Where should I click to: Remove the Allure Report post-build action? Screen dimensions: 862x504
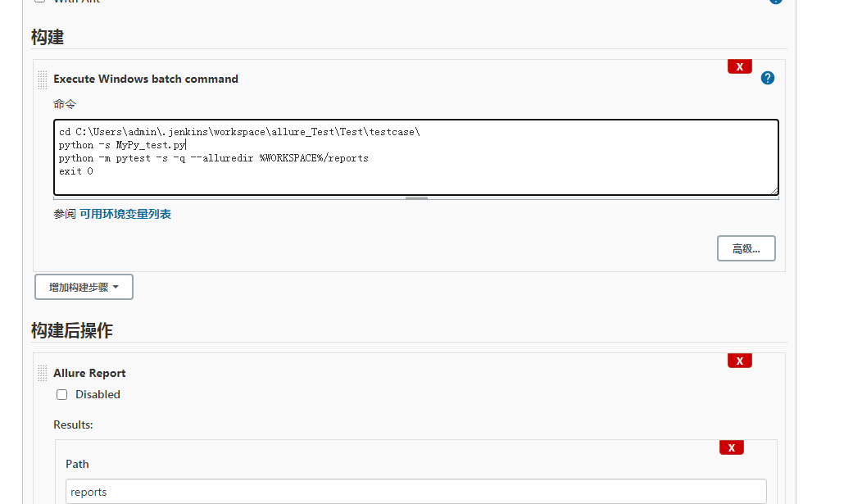pos(739,361)
